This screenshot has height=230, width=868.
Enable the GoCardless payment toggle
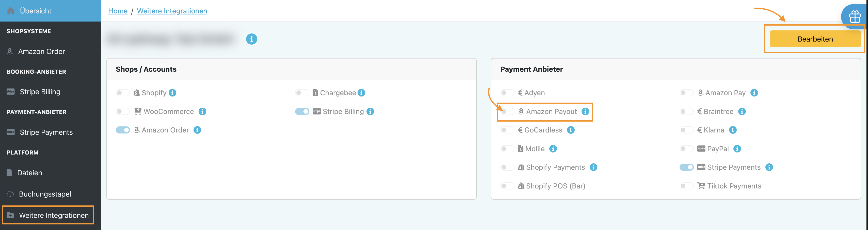pos(507,130)
